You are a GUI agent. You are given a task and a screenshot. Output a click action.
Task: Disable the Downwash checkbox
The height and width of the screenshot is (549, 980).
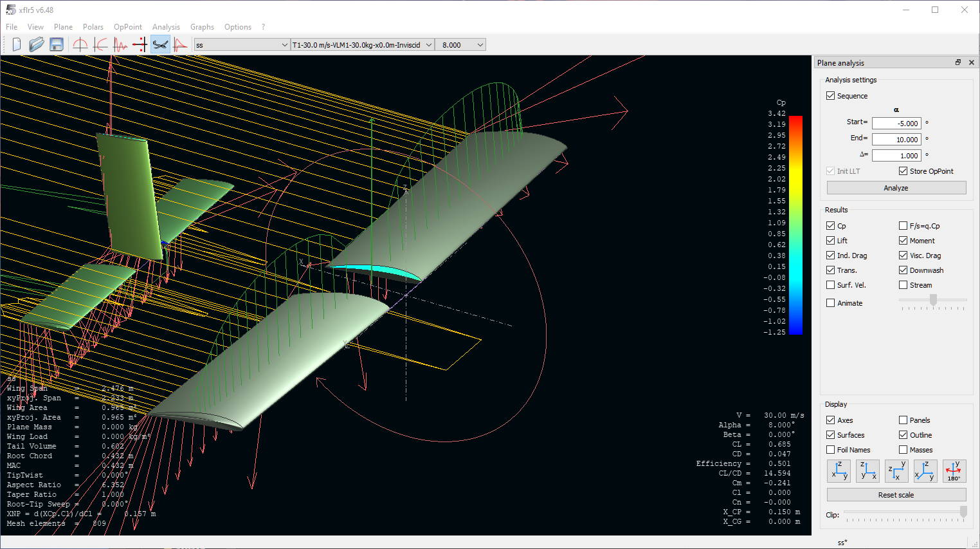coord(903,270)
